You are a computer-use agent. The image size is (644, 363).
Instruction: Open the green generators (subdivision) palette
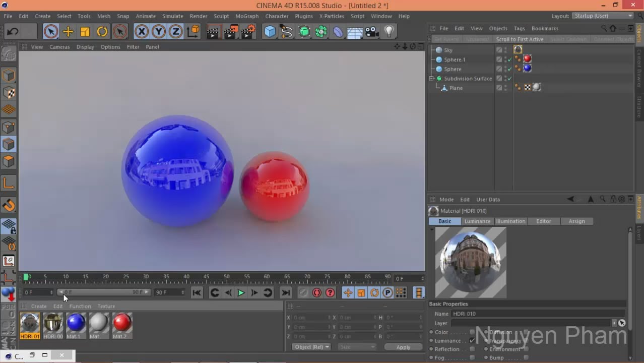[x=304, y=32]
